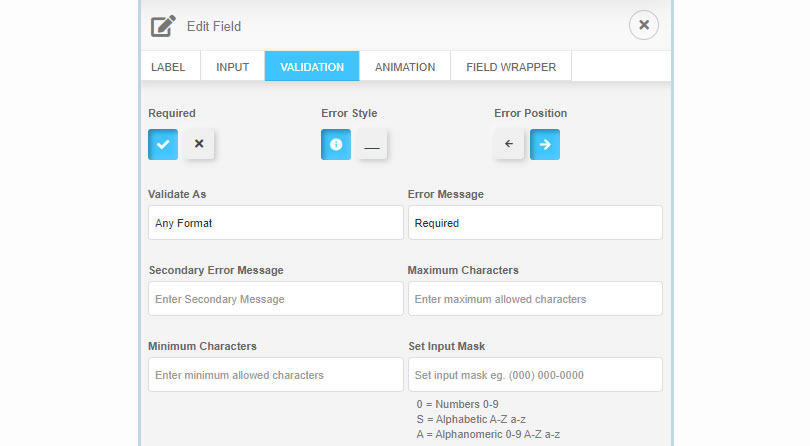Click the 'Set Input Mask' label
810x446 pixels.
pyautogui.click(x=447, y=346)
